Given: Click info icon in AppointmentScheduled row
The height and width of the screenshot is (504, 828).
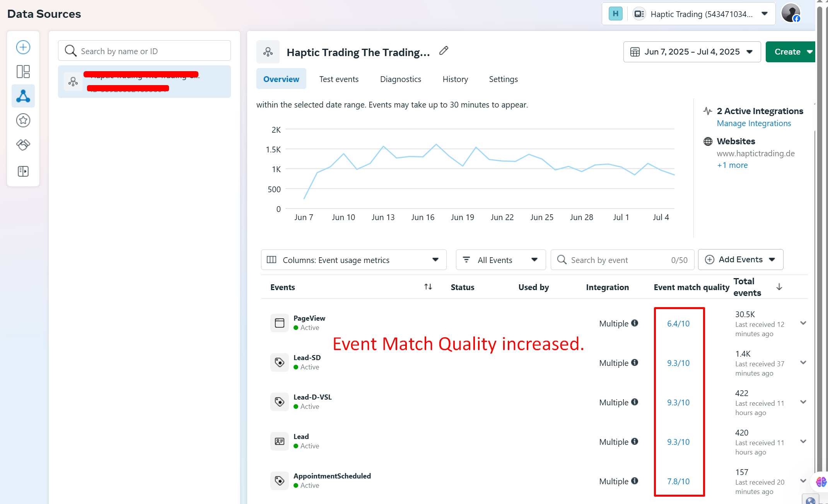Looking at the screenshot, I should tap(635, 481).
